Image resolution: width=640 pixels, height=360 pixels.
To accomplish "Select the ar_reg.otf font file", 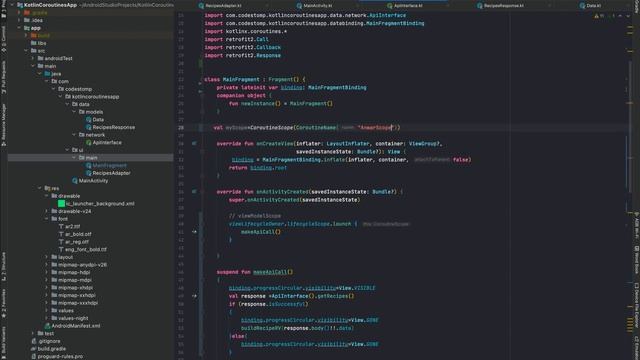I will coord(74,242).
